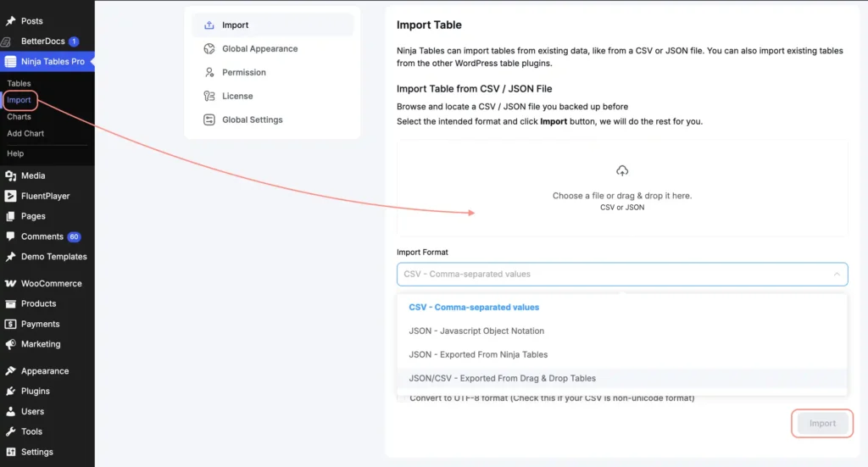
Task: Click the Tools wrench icon
Action: (x=10, y=431)
